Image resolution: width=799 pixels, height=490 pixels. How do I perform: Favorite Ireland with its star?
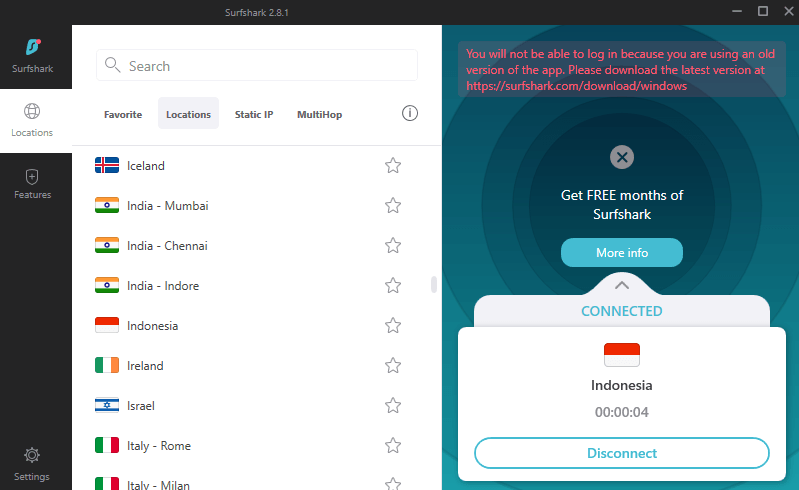point(393,365)
